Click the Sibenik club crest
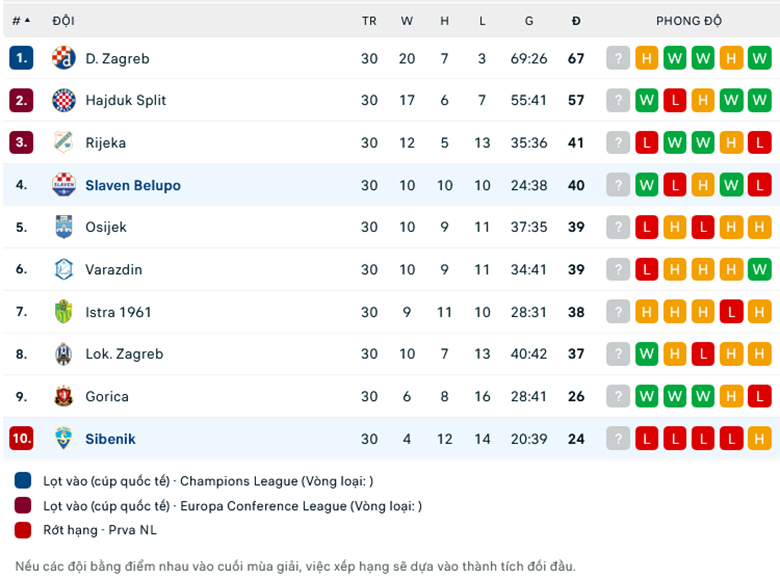Image resolution: width=780 pixels, height=579 pixels. click(x=64, y=438)
